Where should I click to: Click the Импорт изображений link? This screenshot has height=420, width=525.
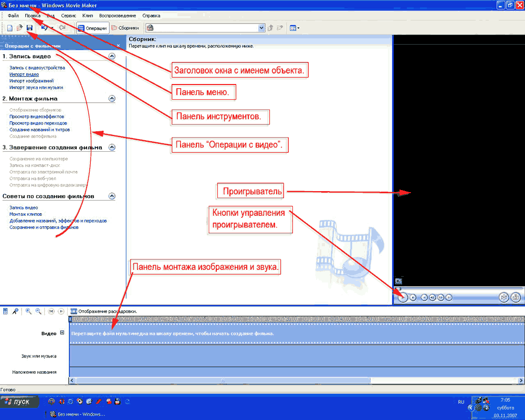coord(31,81)
